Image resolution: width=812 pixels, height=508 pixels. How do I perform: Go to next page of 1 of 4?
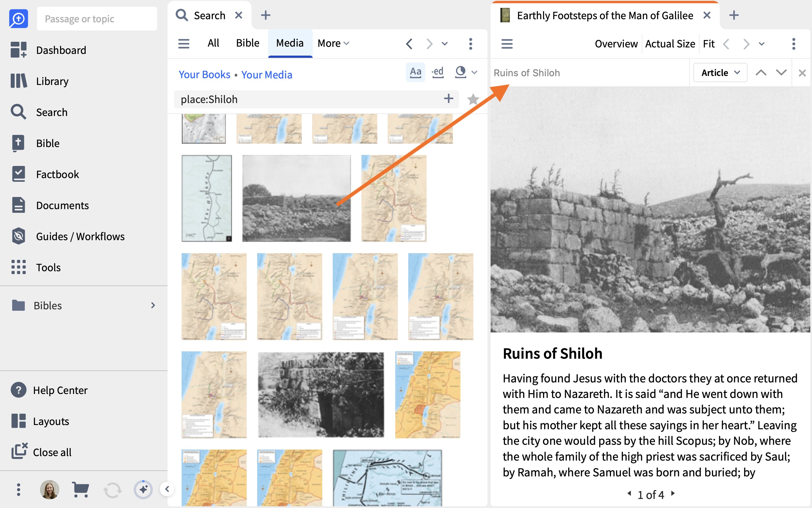pos(673,494)
